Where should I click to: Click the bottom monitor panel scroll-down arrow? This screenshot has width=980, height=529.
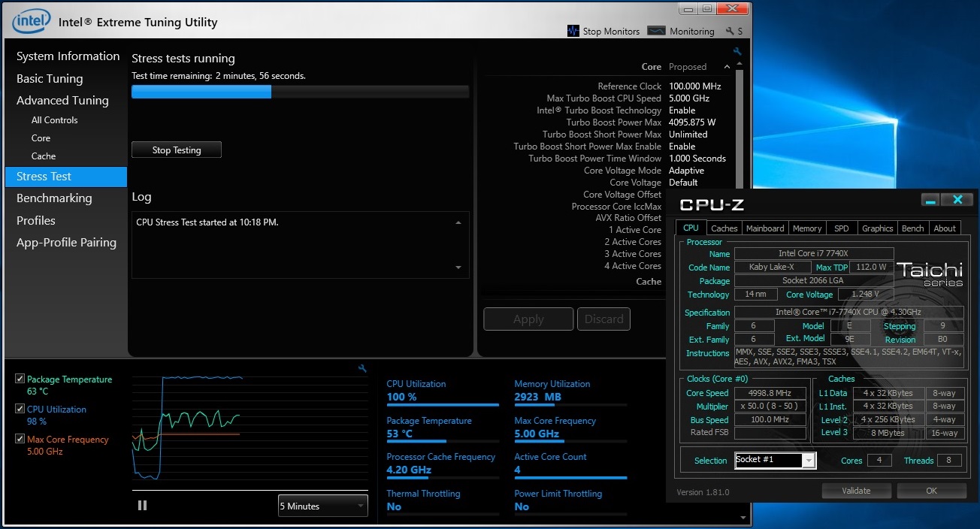tap(743, 517)
